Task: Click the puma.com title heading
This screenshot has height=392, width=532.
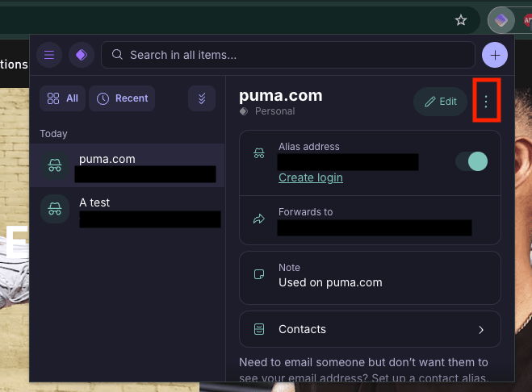Action: [281, 95]
